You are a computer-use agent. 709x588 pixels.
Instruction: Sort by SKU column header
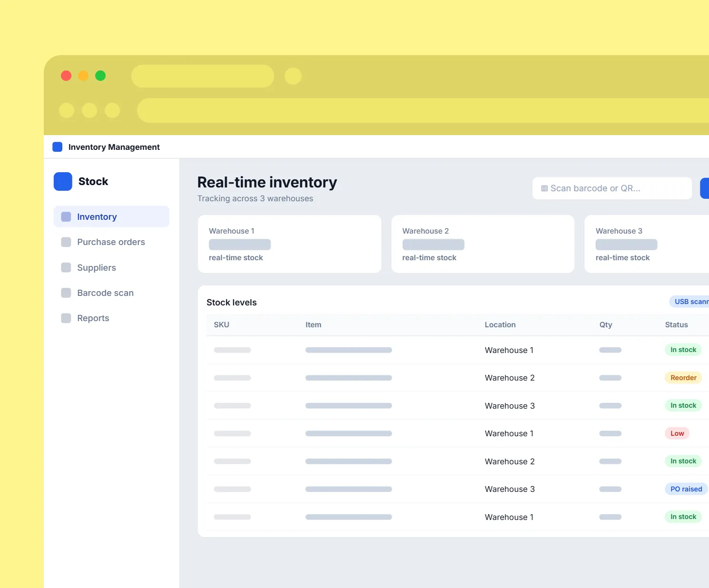[x=222, y=324]
